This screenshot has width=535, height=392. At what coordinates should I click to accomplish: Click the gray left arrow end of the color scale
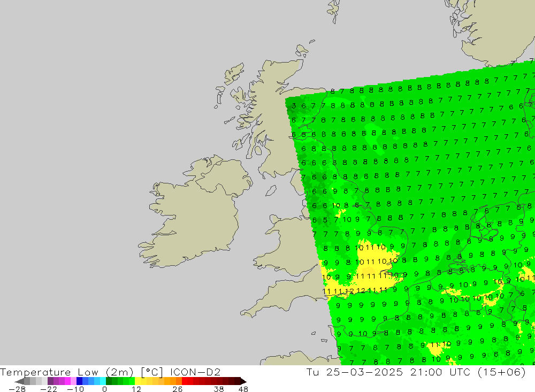pos(19,381)
